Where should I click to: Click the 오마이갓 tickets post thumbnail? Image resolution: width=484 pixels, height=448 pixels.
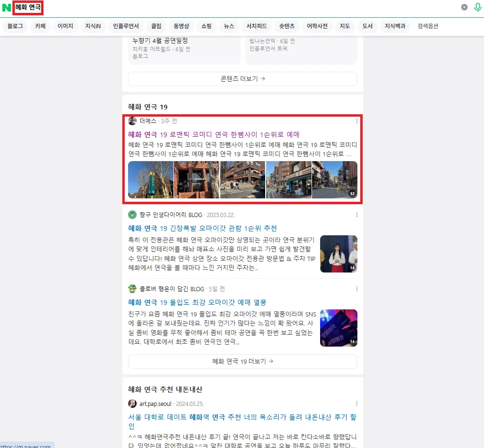339,328
